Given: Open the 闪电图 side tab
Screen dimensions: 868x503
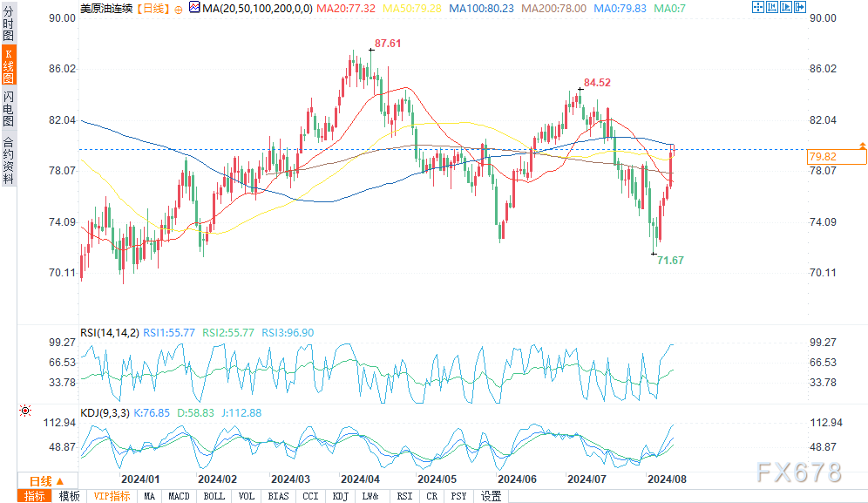Looking at the screenshot, I should pyautogui.click(x=9, y=108).
